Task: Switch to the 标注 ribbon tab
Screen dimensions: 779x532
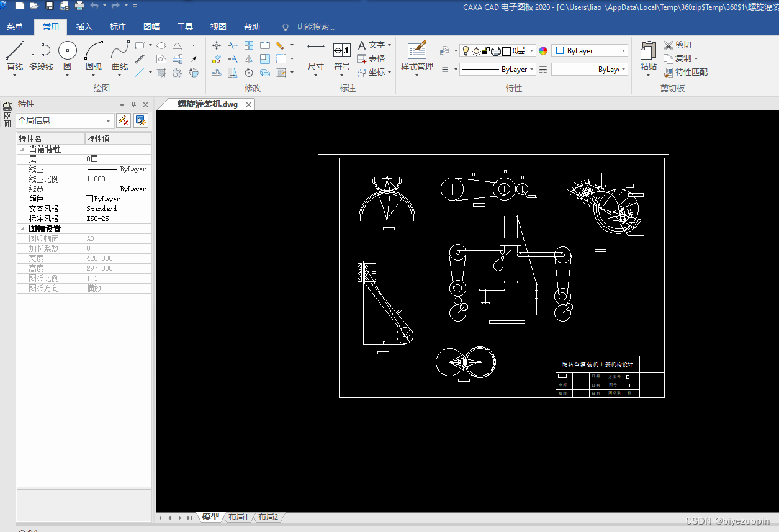Action: [118, 27]
